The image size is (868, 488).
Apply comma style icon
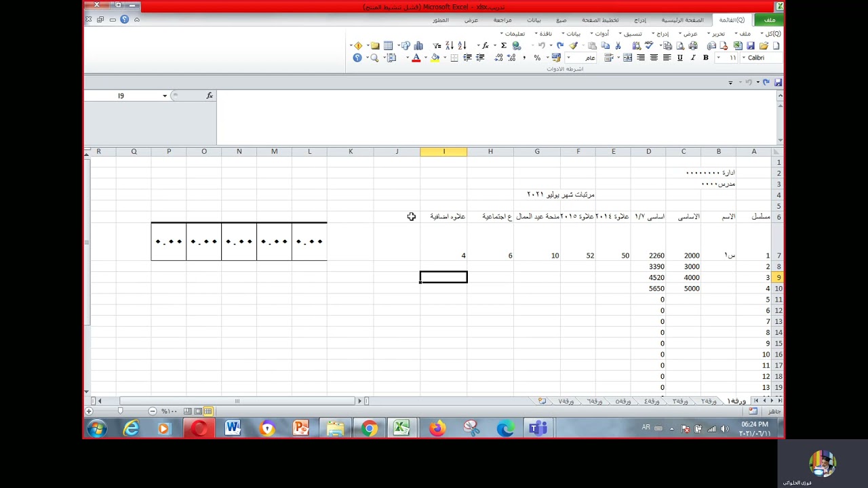tap(524, 58)
